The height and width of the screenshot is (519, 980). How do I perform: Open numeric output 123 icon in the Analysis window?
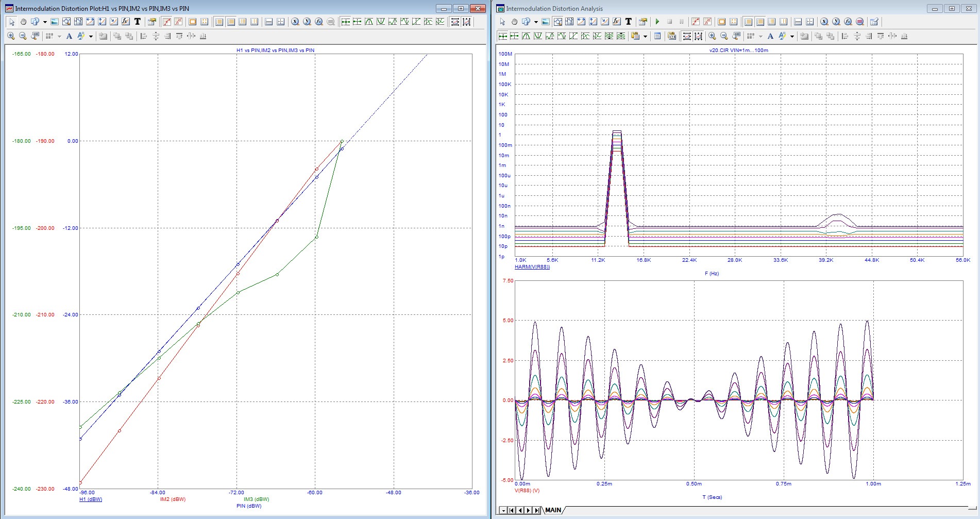[672, 36]
